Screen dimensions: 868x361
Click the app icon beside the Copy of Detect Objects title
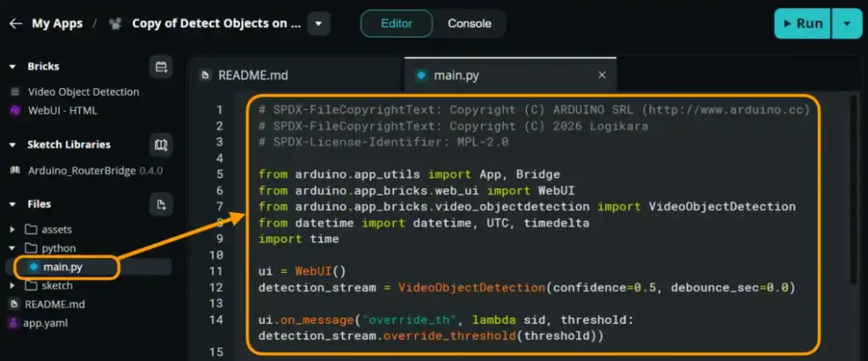pyautogui.click(x=115, y=24)
